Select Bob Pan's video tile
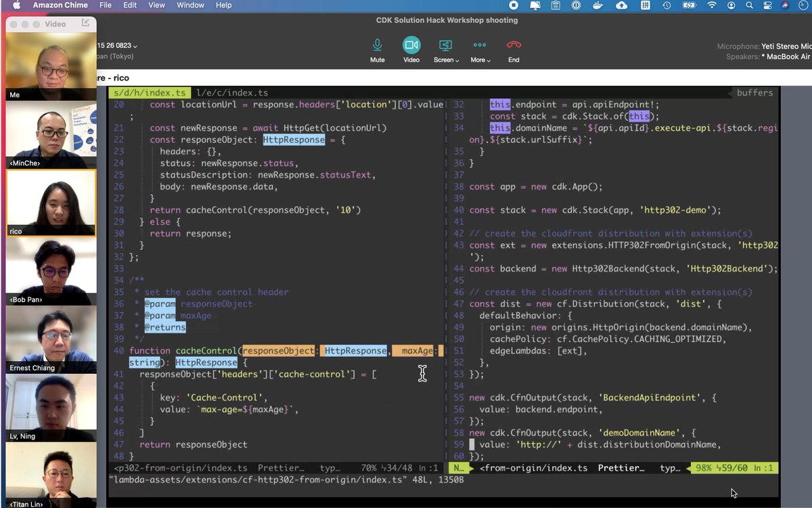The width and height of the screenshot is (812, 508). click(51, 272)
